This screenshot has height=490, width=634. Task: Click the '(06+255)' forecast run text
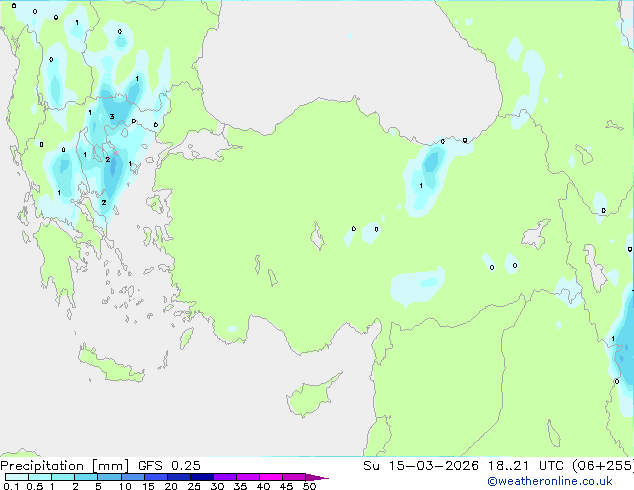(x=603, y=466)
